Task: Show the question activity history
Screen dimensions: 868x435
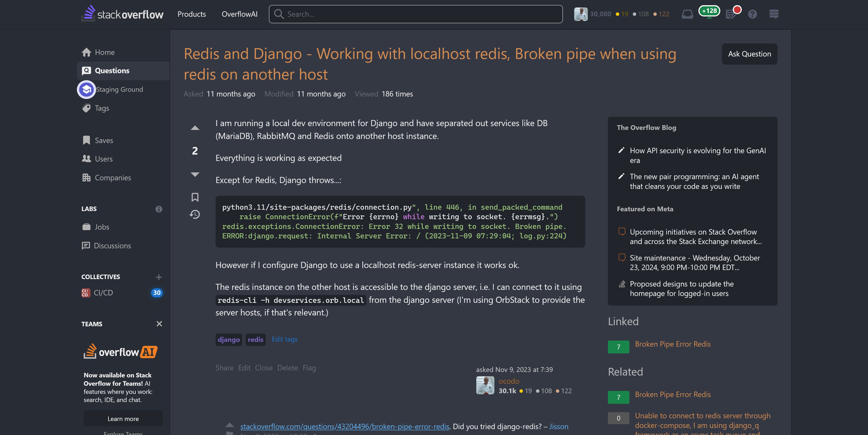Action: click(195, 214)
